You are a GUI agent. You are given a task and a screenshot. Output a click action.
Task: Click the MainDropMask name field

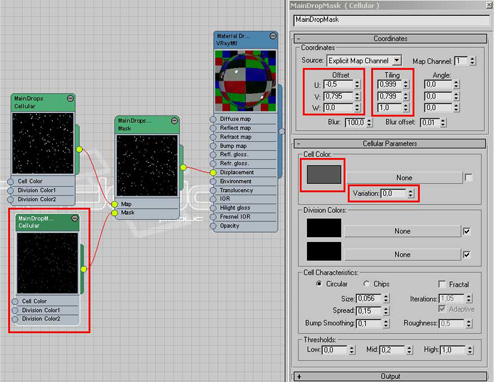coord(391,20)
